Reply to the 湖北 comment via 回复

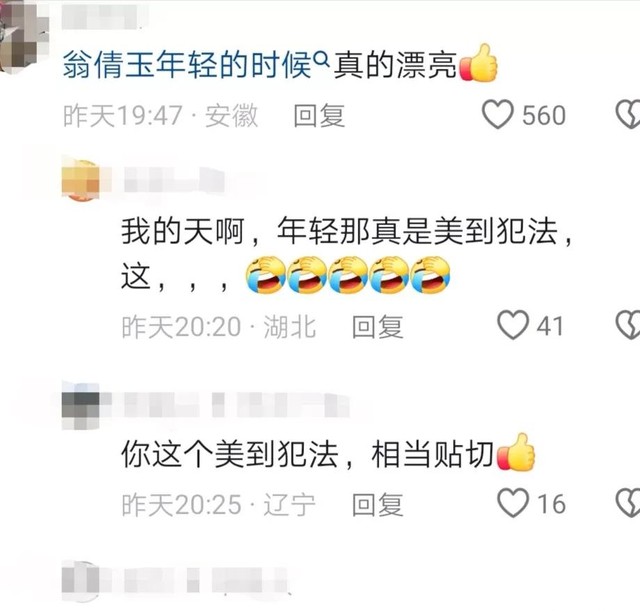378,327
